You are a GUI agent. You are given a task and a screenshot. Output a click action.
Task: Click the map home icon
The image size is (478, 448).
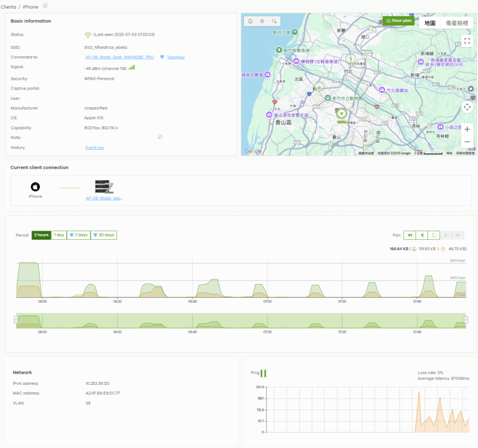(x=250, y=21)
